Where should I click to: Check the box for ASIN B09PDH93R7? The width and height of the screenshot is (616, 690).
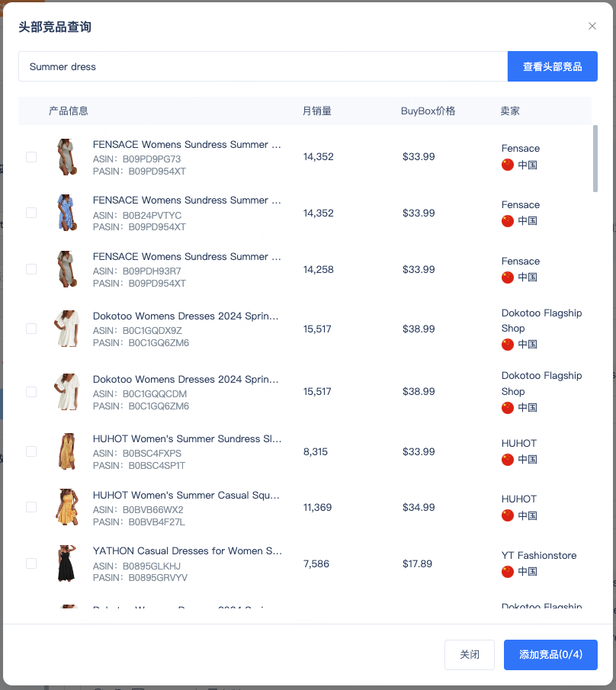31,269
